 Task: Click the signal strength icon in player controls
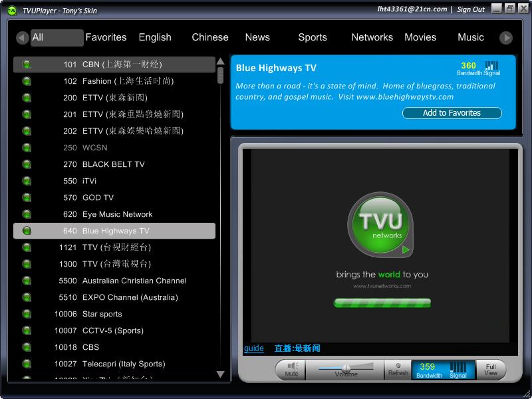458,367
